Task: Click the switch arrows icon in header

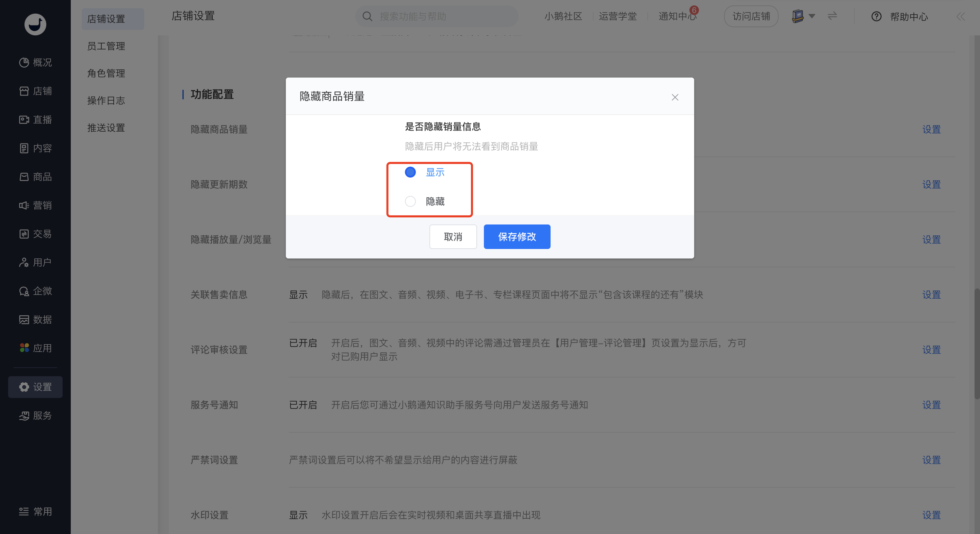Action: click(x=832, y=16)
